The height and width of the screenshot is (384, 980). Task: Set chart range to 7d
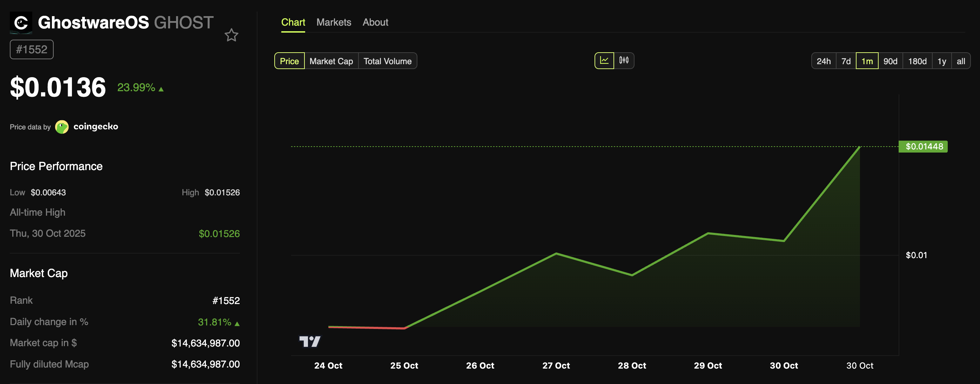pos(846,61)
